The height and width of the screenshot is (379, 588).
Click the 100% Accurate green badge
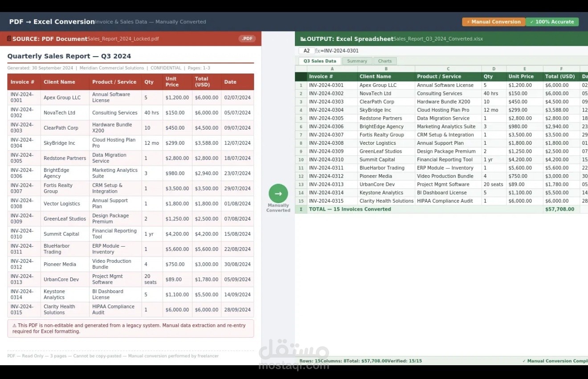coord(552,22)
